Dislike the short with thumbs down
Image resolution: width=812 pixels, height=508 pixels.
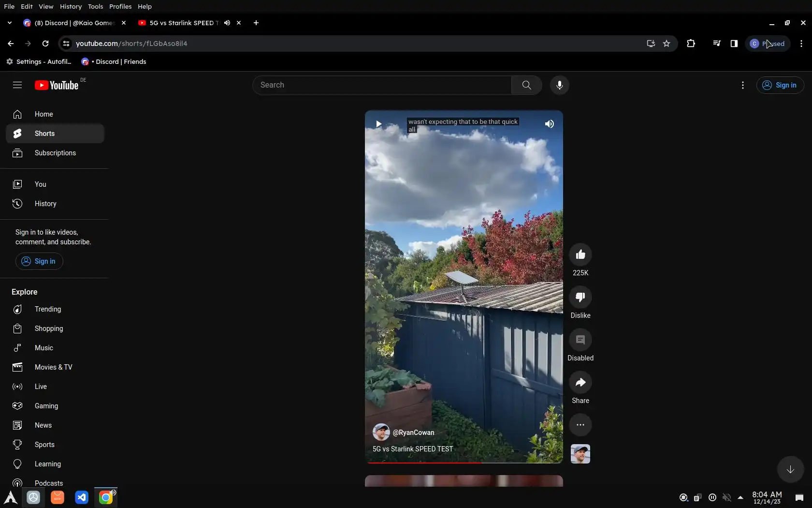tap(580, 297)
